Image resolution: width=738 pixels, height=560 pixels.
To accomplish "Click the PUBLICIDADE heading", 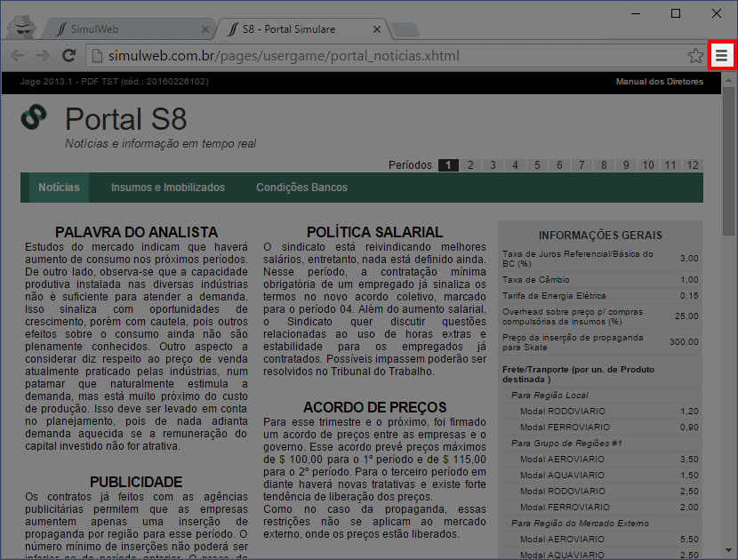I will 136,482.
